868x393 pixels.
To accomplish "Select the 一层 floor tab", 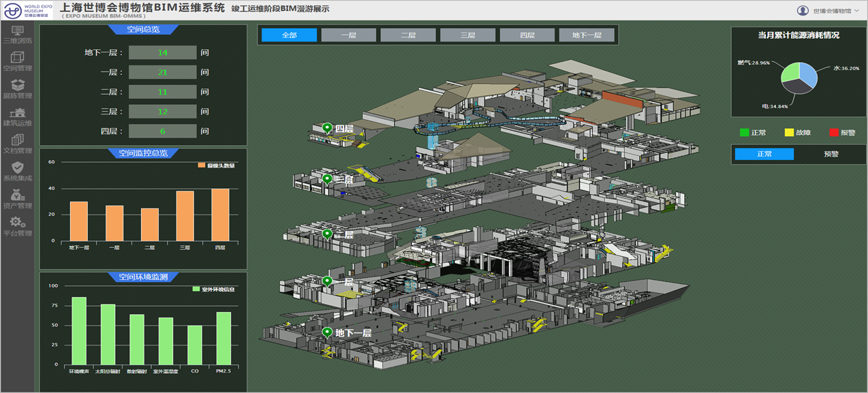I will tap(348, 35).
